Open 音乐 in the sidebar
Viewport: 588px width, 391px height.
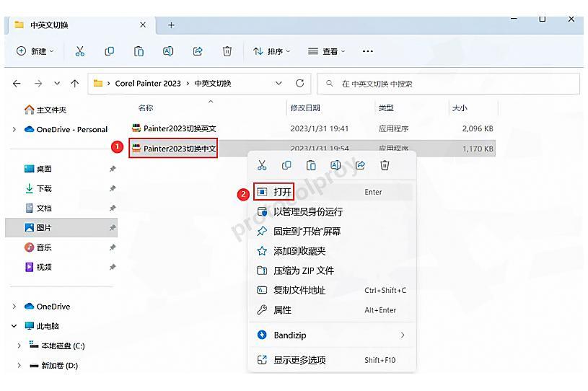38,247
